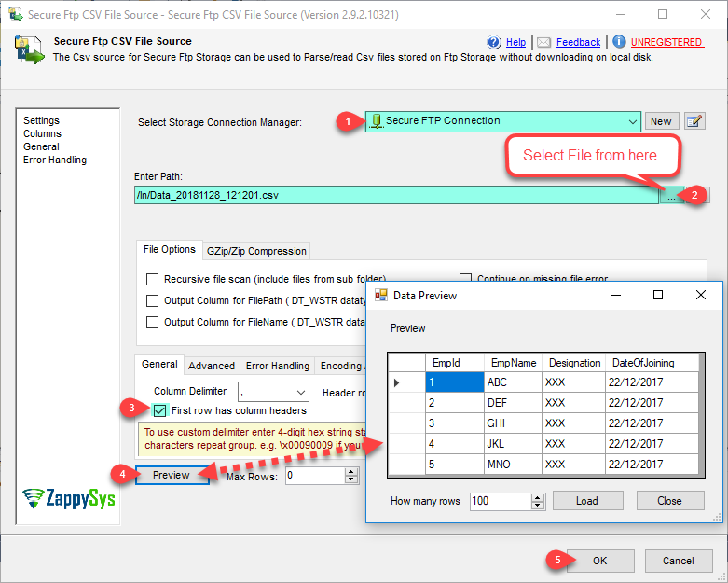Screen dimensions: 728x583
Task: Select the MNO cell in preview grid
Action: tap(513, 465)
